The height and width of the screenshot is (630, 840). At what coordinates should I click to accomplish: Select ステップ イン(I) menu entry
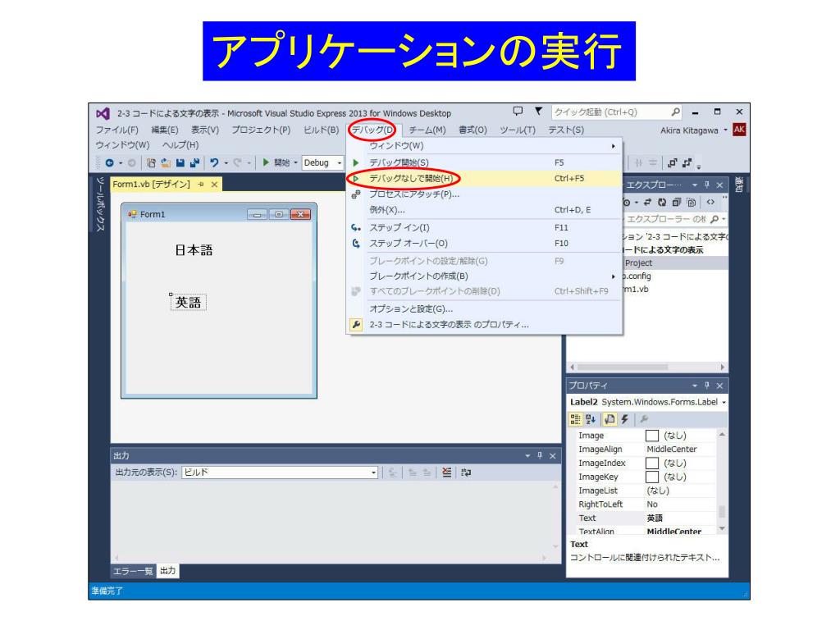click(x=485, y=228)
